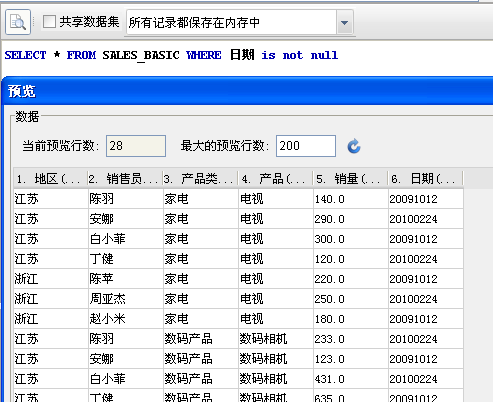Image resolution: width=493 pixels, height=402 pixels.
Task: Click the preview magnifier icon button
Action: pyautogui.click(x=18, y=22)
